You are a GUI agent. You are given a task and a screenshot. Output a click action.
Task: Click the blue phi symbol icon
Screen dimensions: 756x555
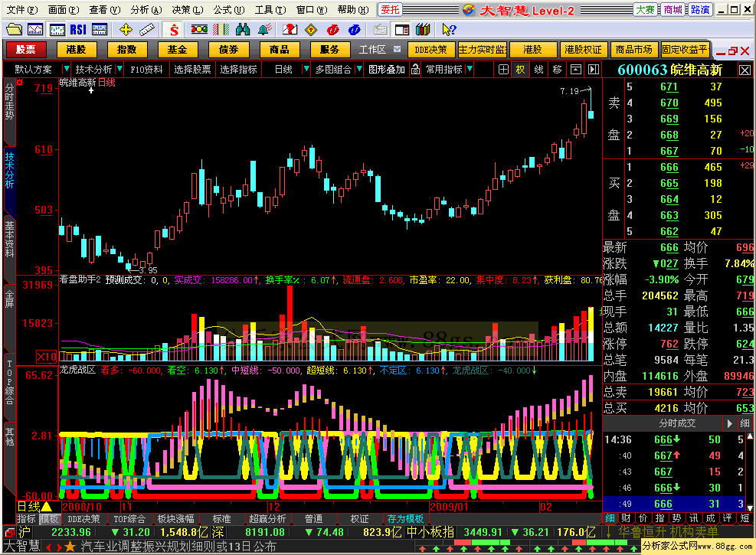[x=355, y=30]
